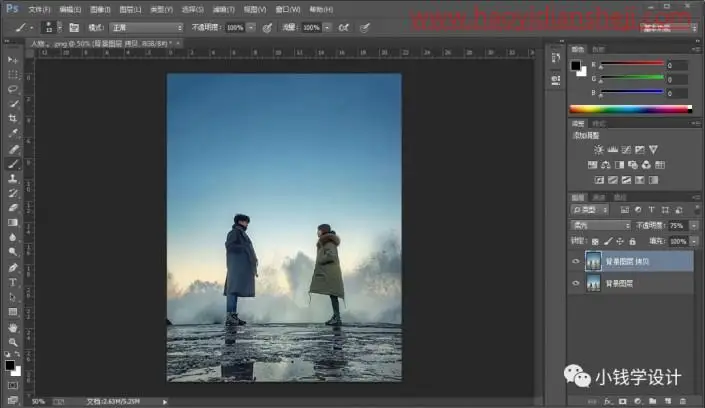Screen dimensions: 705x408
Task: Select the History Brush tool
Action: 13,193
